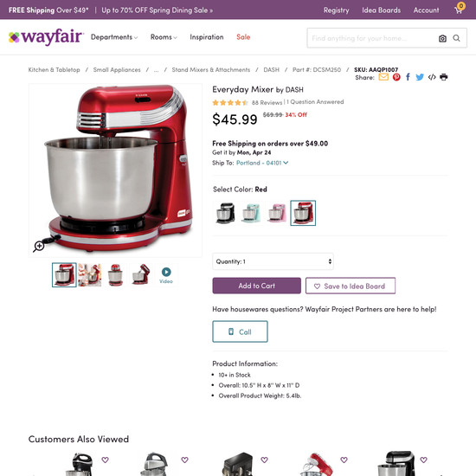Toggle heart on the red hand mixer
The image size is (476, 476).
[x=344, y=460]
